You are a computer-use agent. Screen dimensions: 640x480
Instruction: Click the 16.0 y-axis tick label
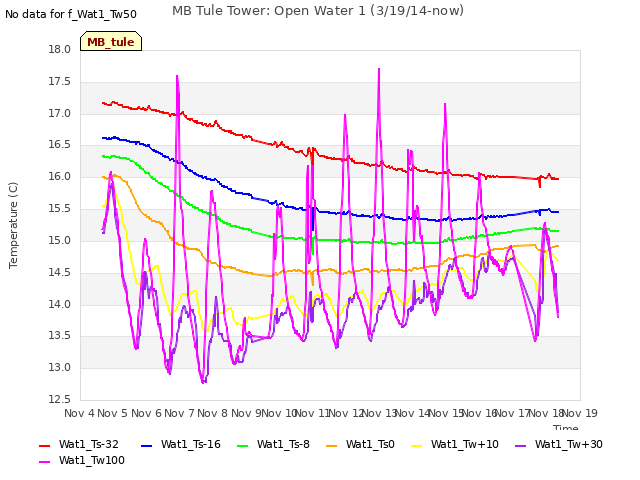60,176
